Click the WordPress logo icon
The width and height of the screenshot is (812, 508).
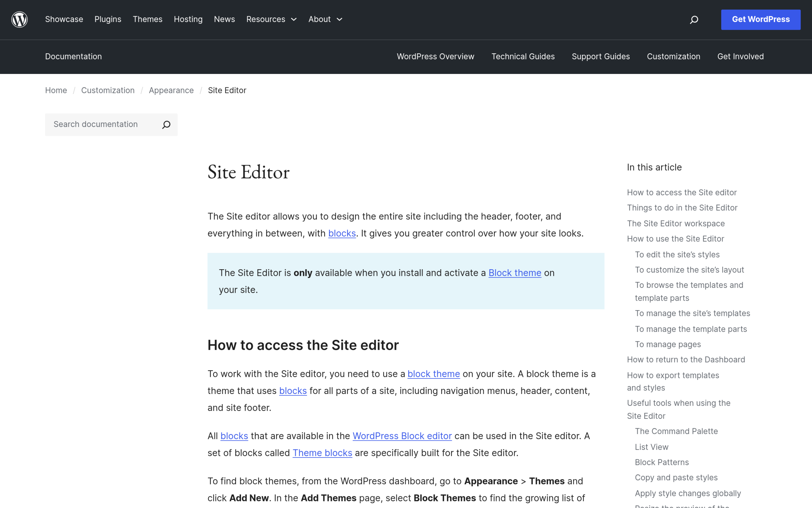[x=19, y=19]
